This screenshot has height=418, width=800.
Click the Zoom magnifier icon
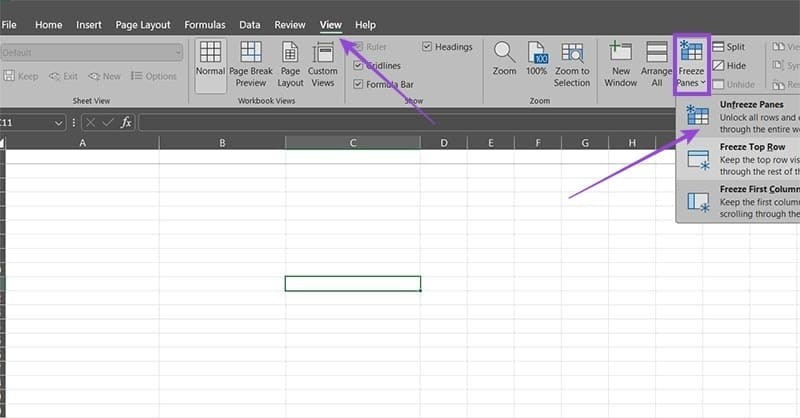coord(504,59)
